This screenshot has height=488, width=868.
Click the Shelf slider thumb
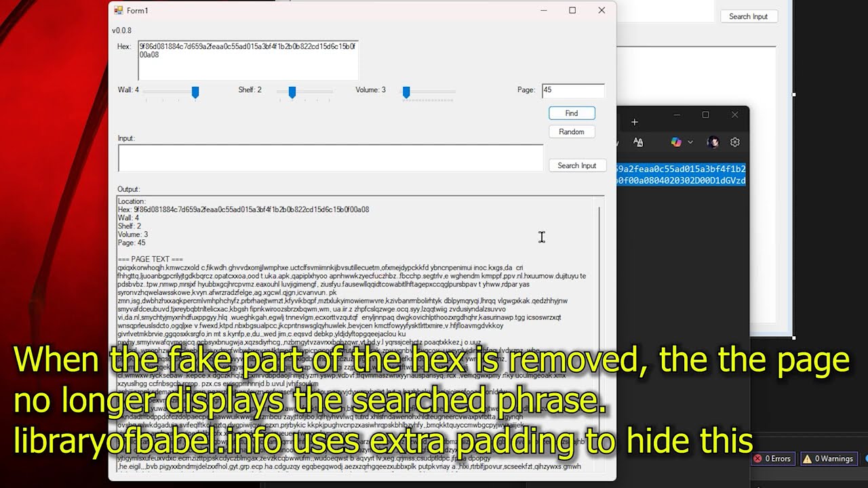[292, 92]
